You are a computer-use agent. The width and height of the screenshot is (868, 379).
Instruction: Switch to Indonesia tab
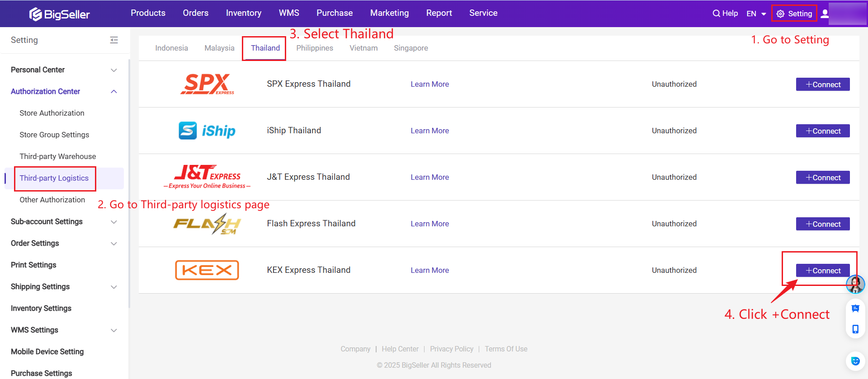pyautogui.click(x=171, y=48)
